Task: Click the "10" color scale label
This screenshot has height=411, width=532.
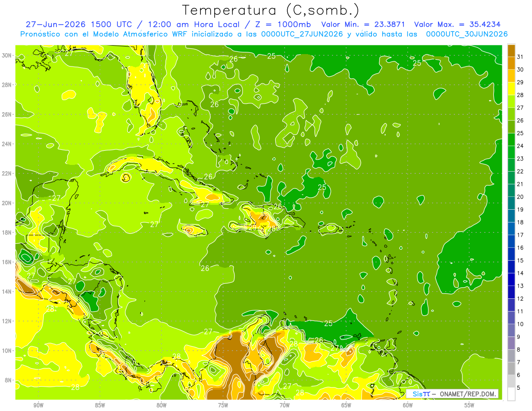Action: [x=520, y=325]
